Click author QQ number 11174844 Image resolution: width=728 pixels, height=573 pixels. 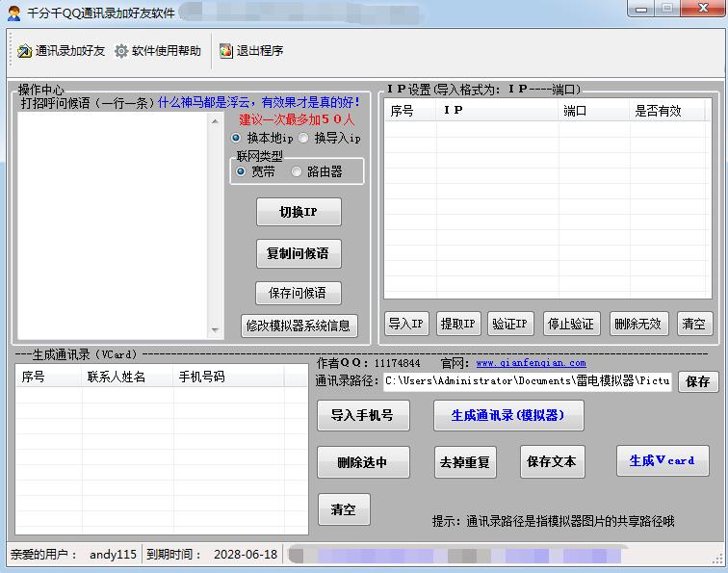[x=398, y=363]
